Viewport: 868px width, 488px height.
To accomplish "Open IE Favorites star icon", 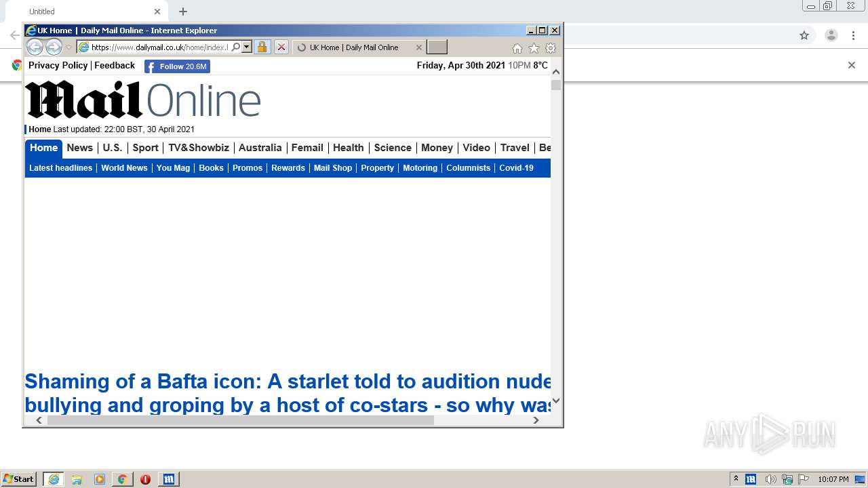I will tap(534, 48).
